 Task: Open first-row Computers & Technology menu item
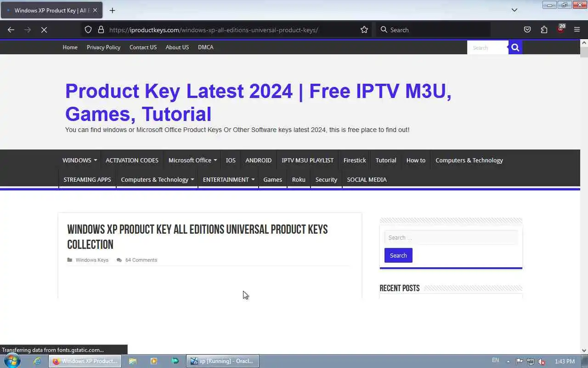pyautogui.click(x=469, y=160)
